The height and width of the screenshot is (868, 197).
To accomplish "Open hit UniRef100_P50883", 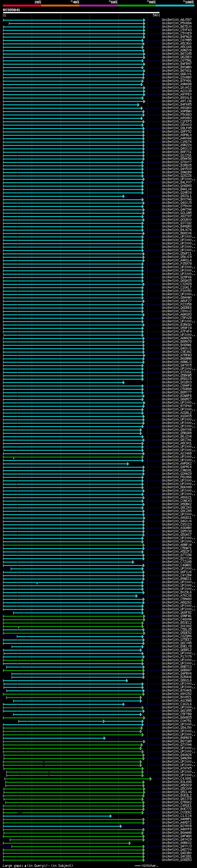I will pos(176,115).
